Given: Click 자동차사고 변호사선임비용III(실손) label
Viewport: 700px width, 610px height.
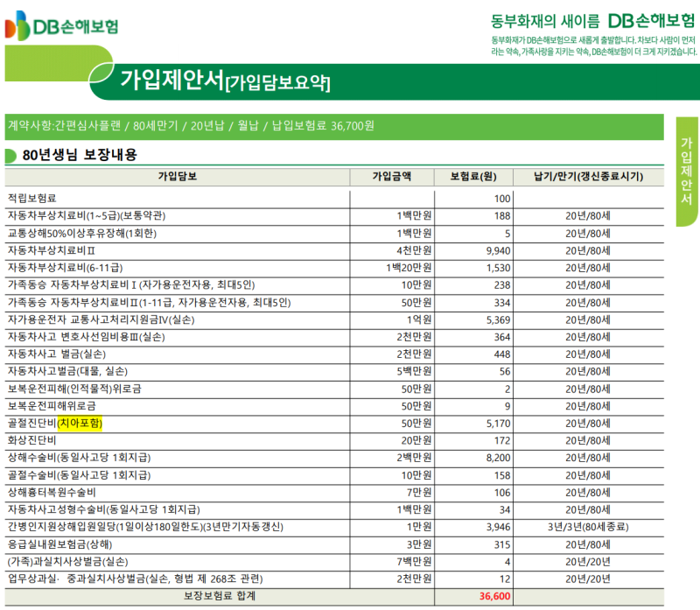Looking at the screenshot, I should point(86,337).
